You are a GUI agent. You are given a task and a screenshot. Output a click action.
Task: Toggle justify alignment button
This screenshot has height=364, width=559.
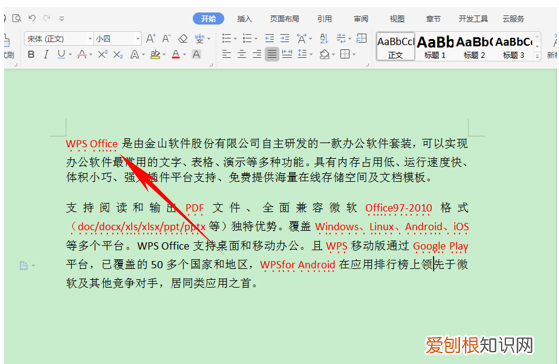tap(272, 54)
